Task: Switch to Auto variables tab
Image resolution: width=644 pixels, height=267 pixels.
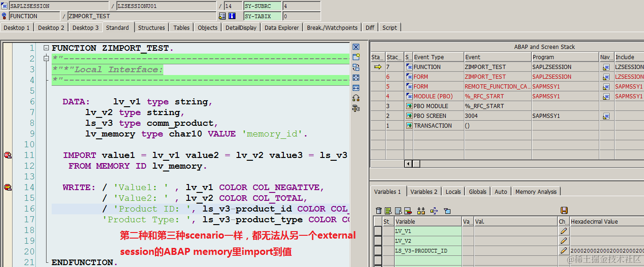Action: 501,192
